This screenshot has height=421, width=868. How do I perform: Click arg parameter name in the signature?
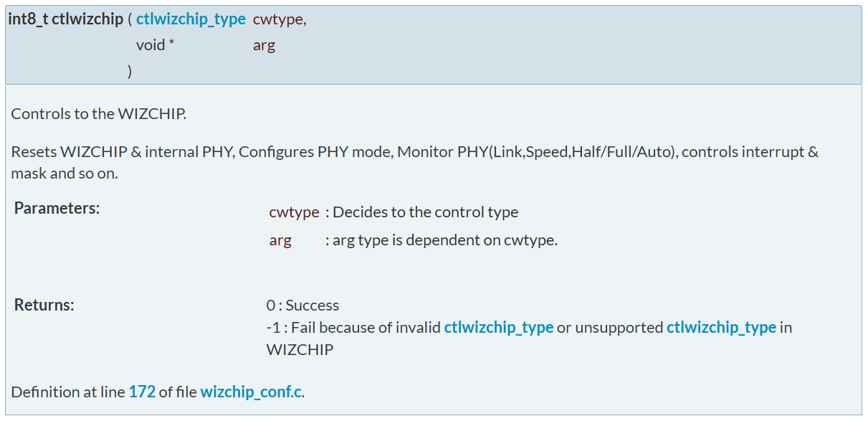point(264,46)
